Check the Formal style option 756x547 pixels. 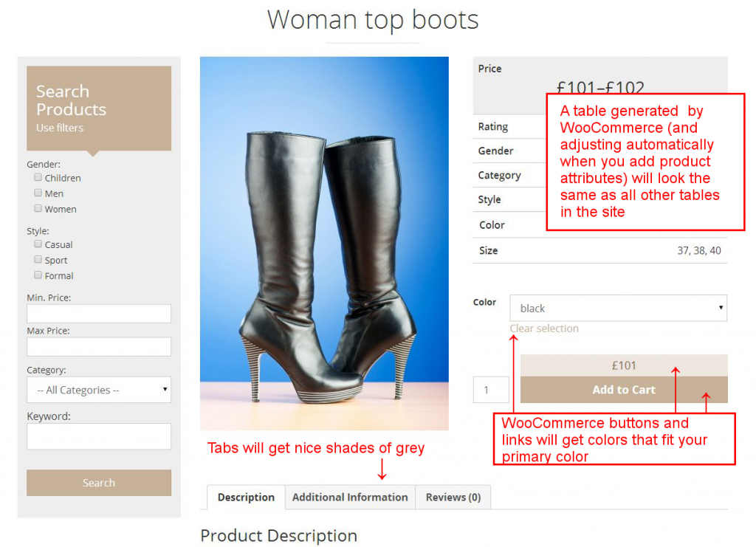[38, 275]
